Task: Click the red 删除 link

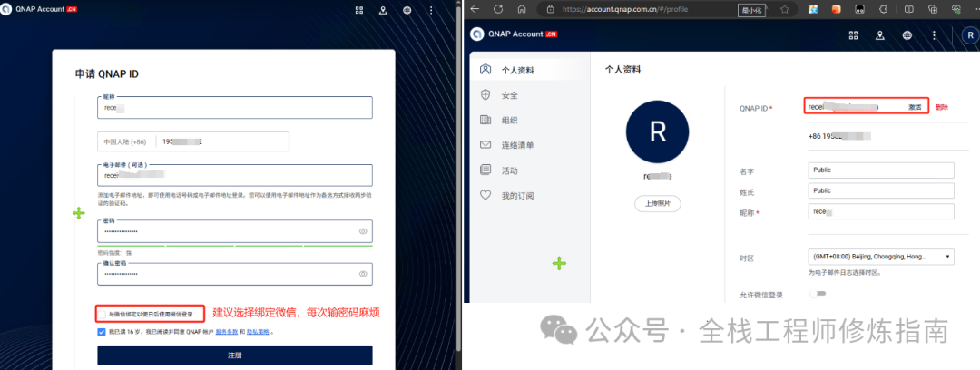Action: point(941,107)
